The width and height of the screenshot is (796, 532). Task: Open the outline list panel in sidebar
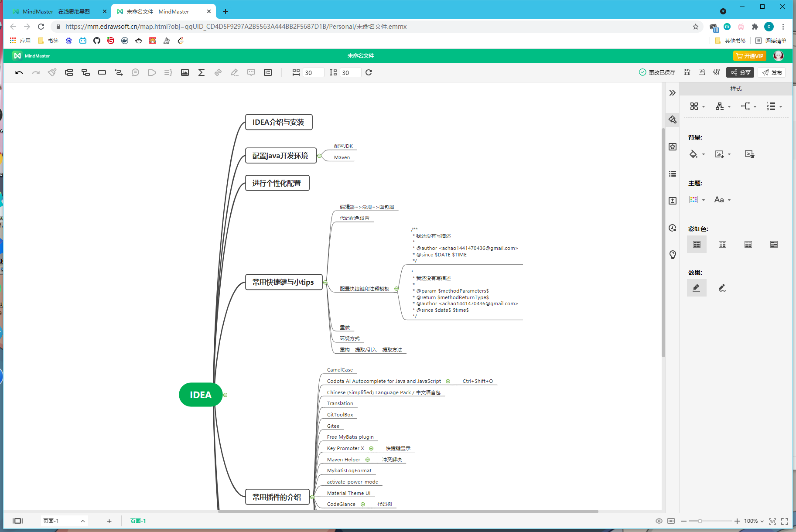point(673,174)
